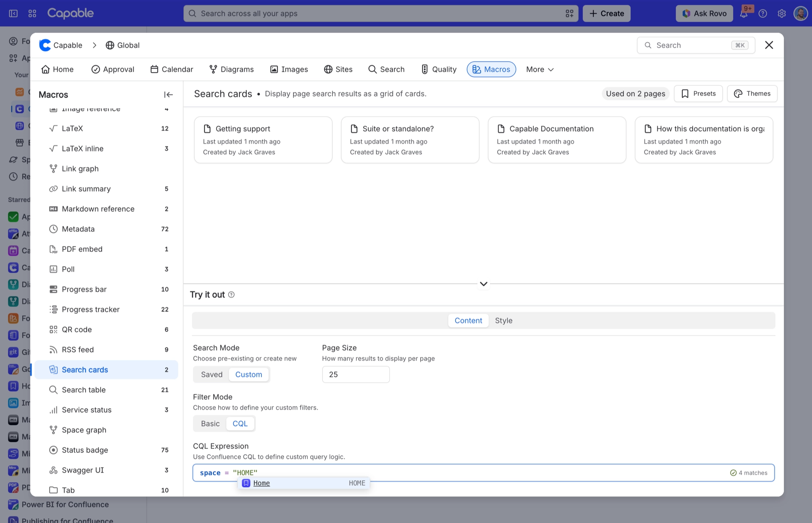Viewport: 812px width, 523px height.
Task: Switch to the Style tab
Action: (x=504, y=321)
